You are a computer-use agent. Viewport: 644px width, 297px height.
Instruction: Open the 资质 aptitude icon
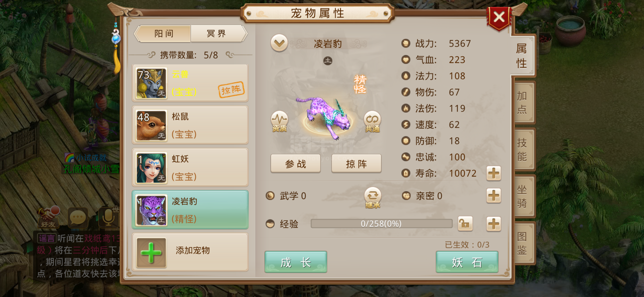click(x=279, y=121)
